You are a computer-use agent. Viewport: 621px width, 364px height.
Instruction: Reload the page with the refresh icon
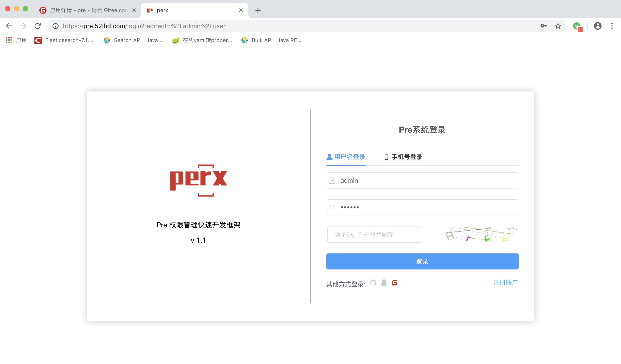(x=38, y=26)
